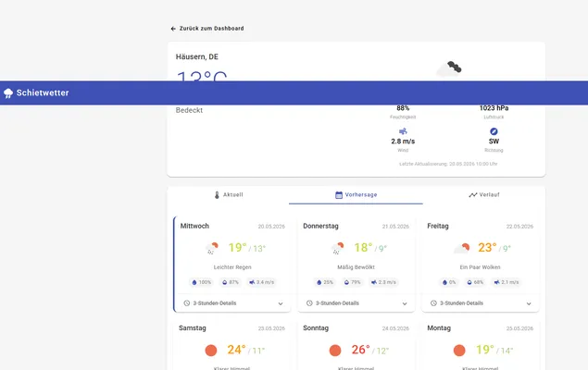
Task: Click the back arrow icon beside Zurück
Action: point(173,29)
